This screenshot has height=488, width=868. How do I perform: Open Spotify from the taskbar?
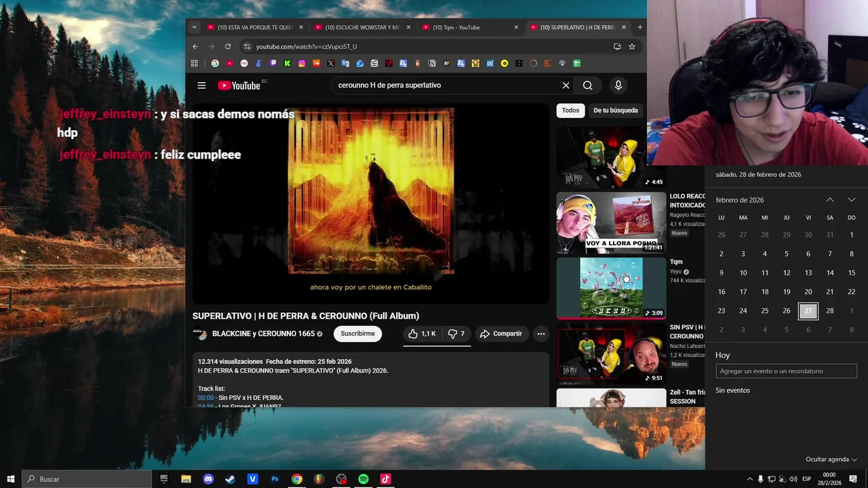point(363,479)
